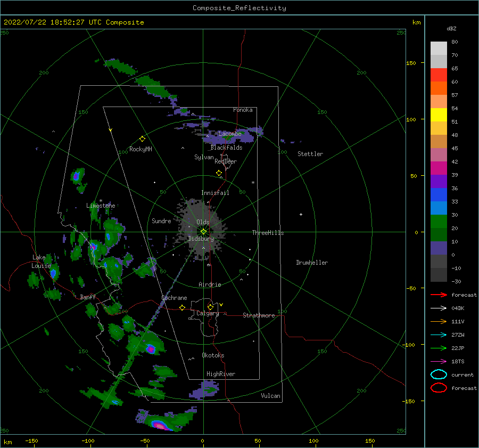Click the purple 10 dBZ color swatch
Viewport: 479px width, 448px height.
click(x=439, y=248)
